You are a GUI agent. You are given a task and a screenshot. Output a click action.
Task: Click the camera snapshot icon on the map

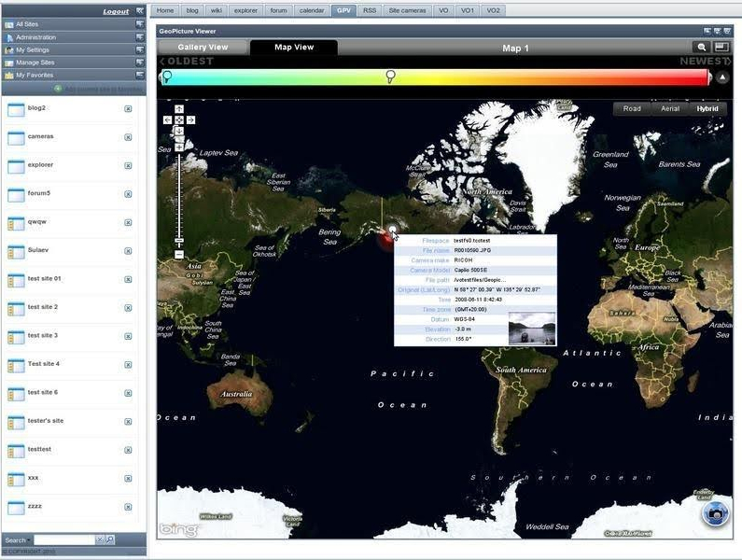click(x=716, y=514)
